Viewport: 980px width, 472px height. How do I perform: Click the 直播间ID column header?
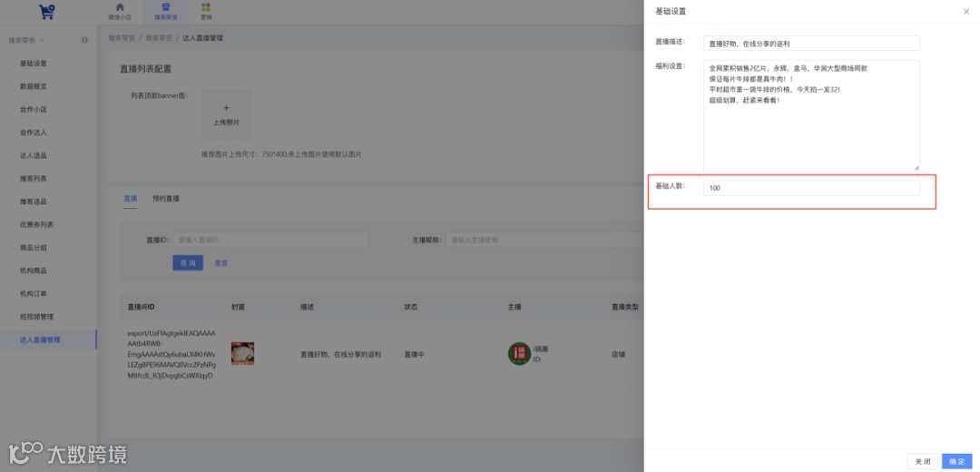[142, 308]
